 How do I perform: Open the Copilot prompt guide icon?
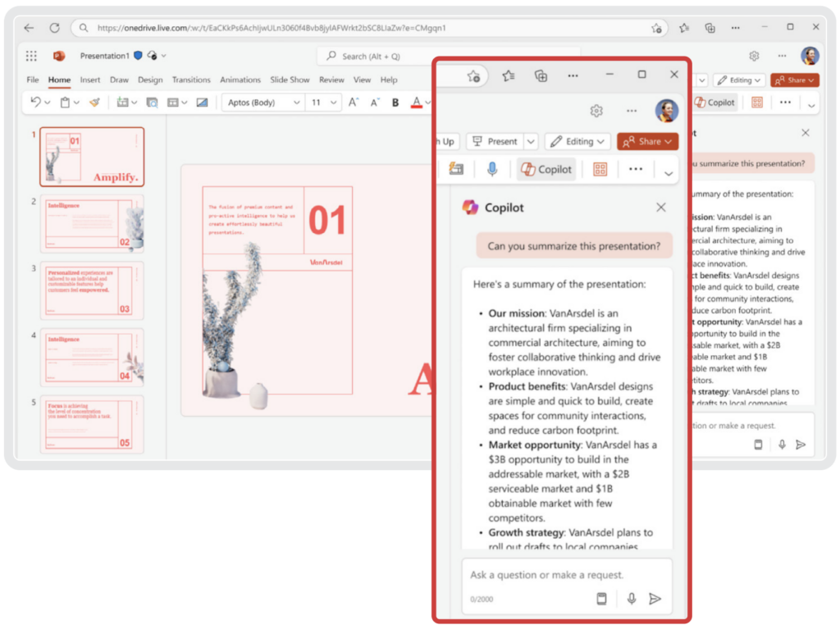tap(601, 599)
